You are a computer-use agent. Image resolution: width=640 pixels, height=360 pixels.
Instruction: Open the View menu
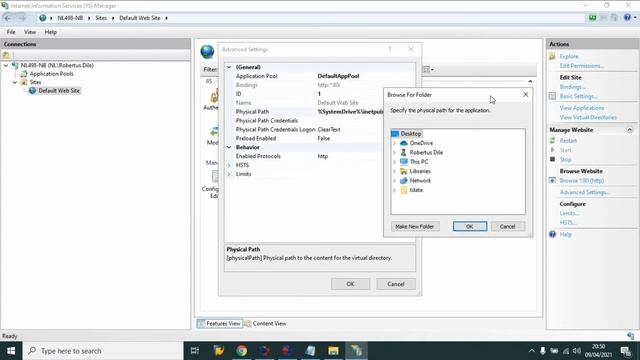[30, 32]
